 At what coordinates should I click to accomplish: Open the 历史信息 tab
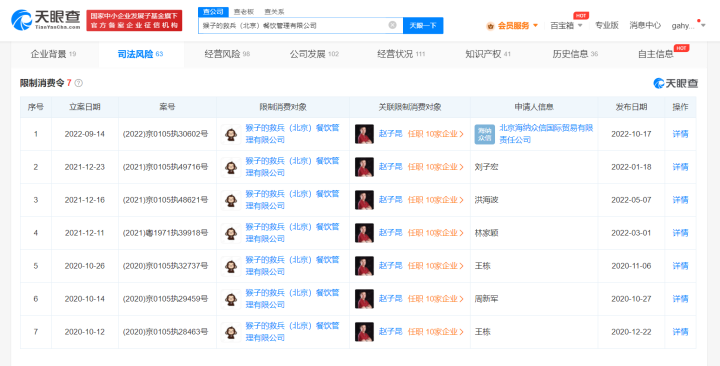pyautogui.click(x=575, y=54)
